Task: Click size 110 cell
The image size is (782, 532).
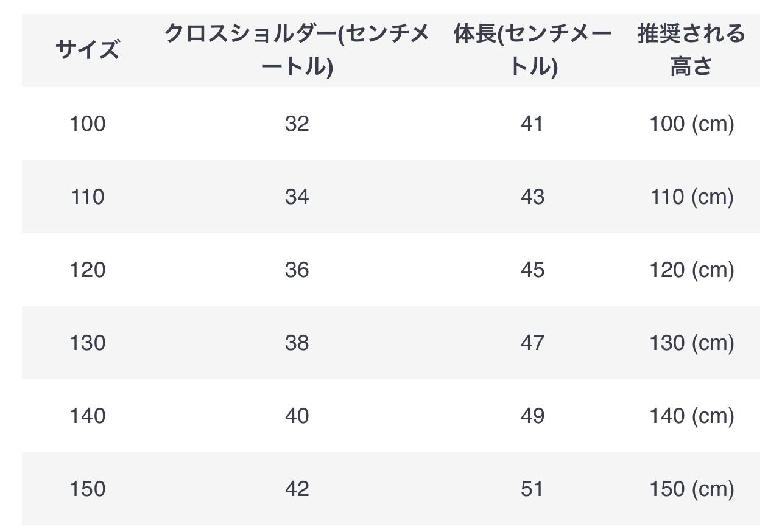Action: 87,197
